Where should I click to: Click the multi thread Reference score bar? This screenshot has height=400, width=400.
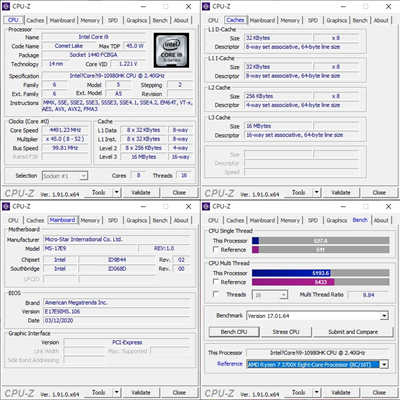[x=320, y=282]
